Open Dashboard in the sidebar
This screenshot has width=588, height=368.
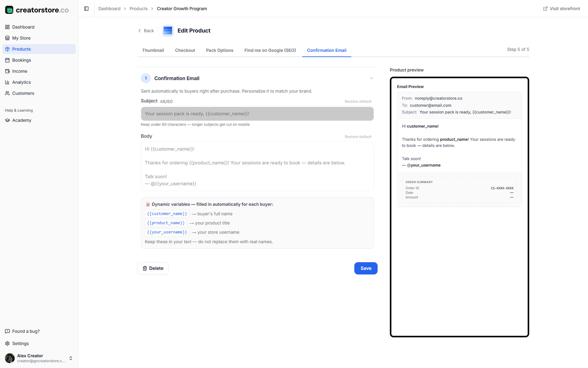click(39, 27)
